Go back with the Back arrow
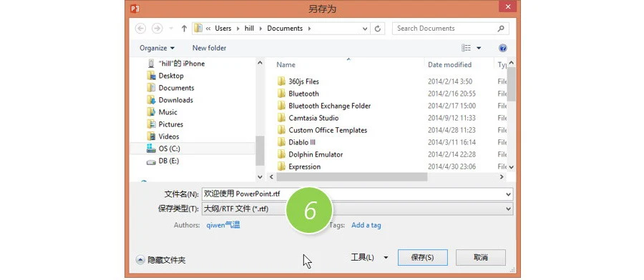644x280 pixels. coord(140,29)
